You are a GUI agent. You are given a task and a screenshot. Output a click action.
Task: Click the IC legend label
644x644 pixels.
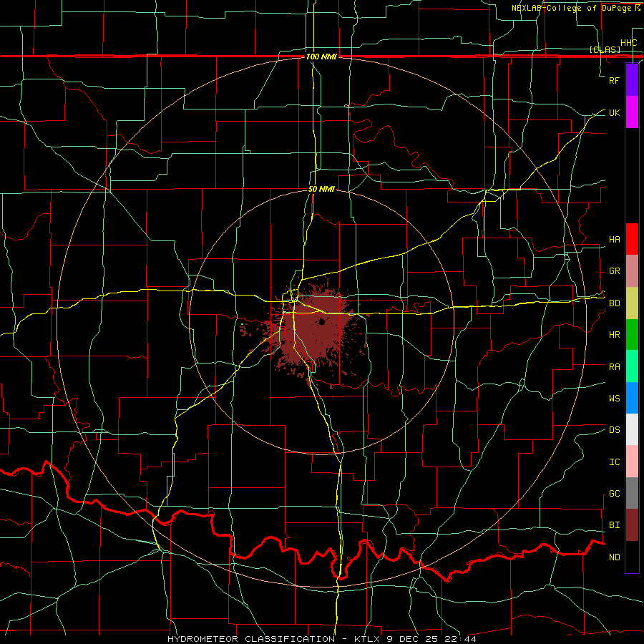[614, 462]
